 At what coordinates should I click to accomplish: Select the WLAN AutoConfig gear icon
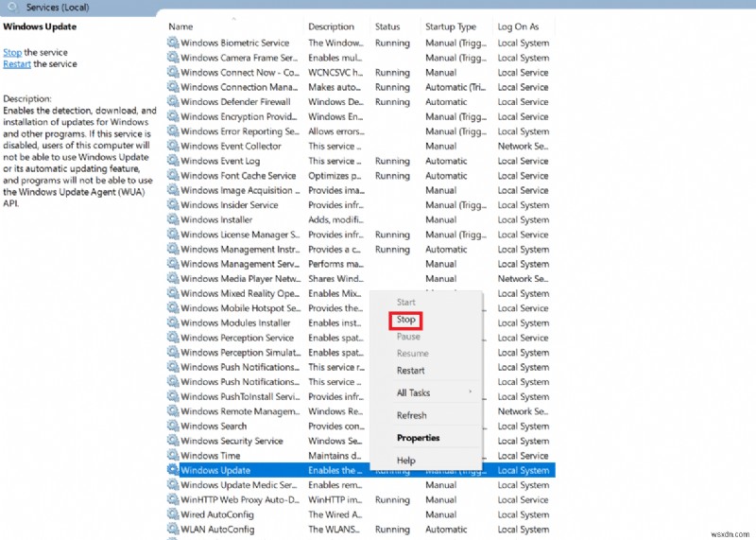pos(173,530)
